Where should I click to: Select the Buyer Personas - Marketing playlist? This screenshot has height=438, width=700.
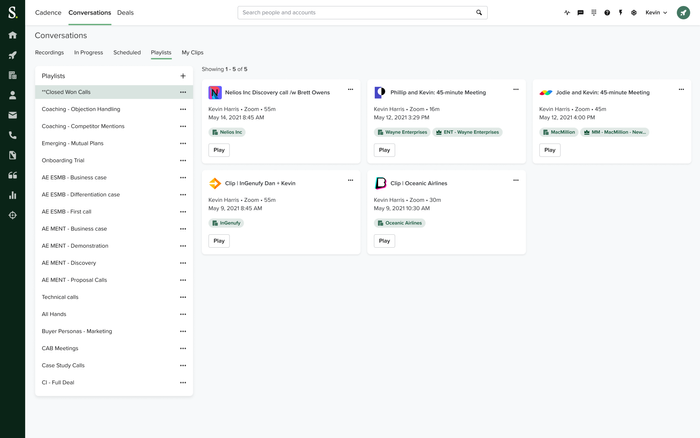coord(114,331)
